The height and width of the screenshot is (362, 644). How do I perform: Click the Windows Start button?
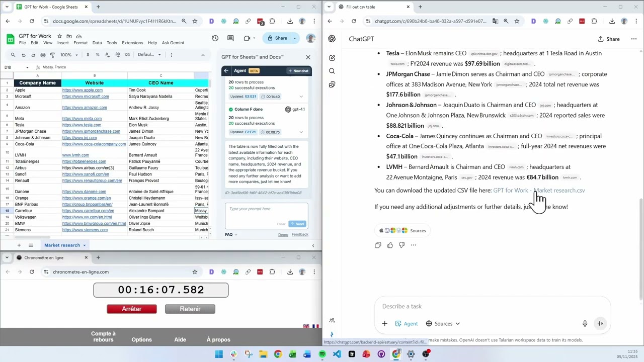tap(219, 354)
